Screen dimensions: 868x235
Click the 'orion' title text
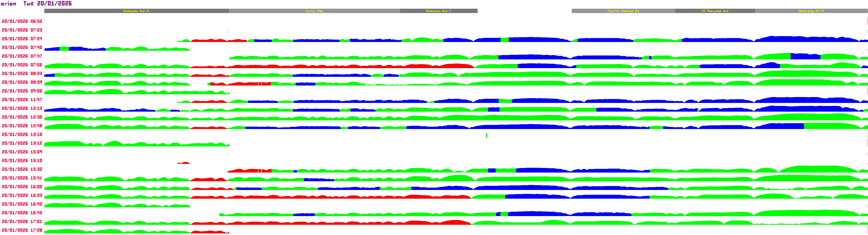coord(8,4)
